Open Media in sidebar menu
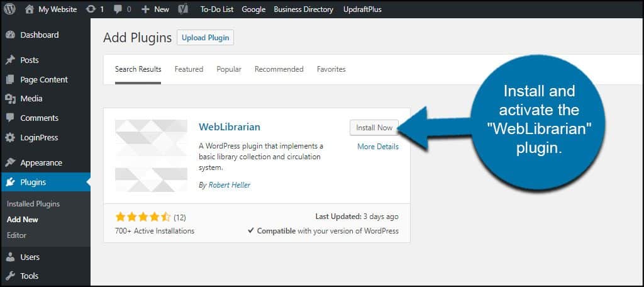Viewport: 644px width, 287px height. (31, 99)
